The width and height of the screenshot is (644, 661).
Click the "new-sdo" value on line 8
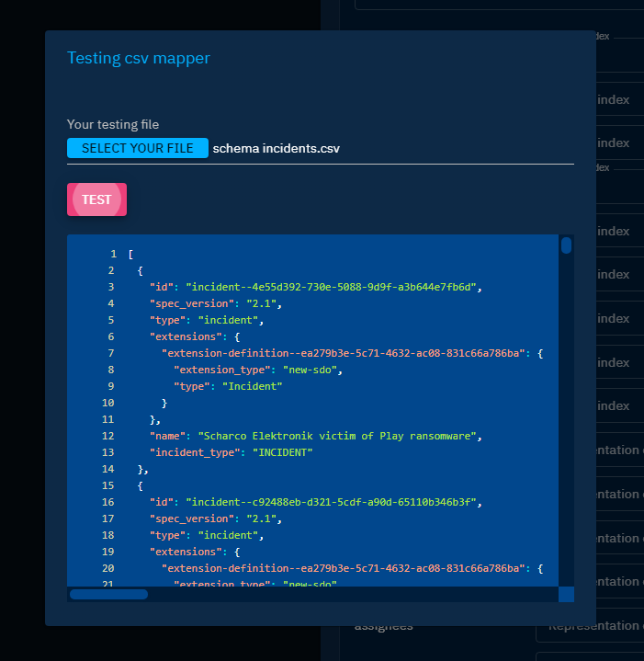click(x=312, y=370)
